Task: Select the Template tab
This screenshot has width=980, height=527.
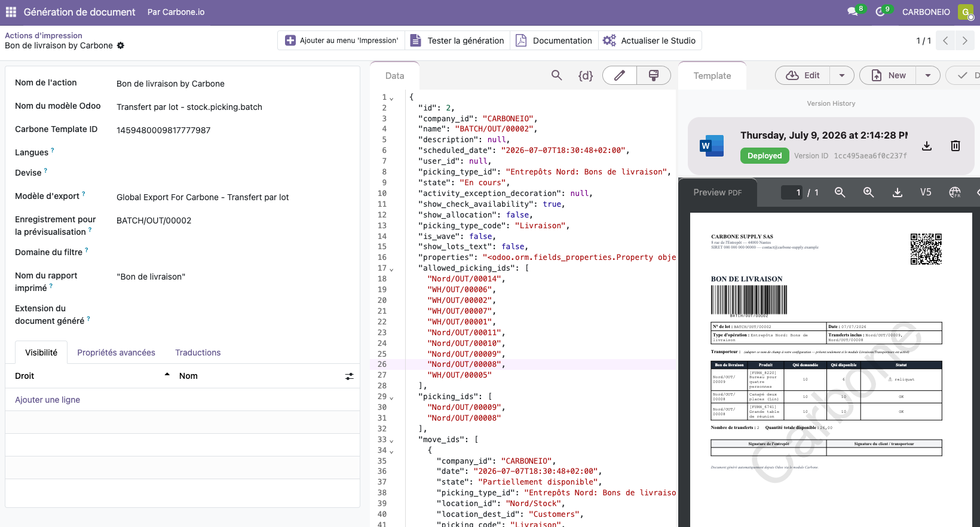Action: 712,76
